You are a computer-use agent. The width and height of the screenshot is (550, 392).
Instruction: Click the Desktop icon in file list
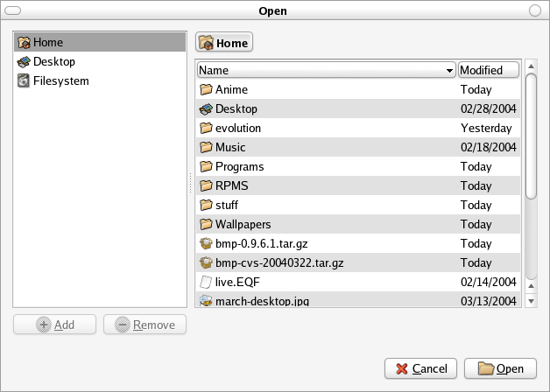point(206,108)
